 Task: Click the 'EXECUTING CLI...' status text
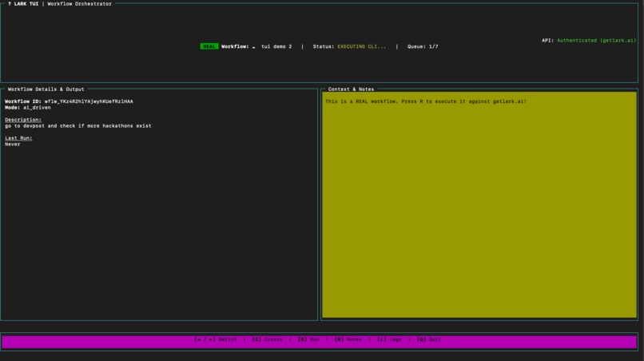(362, 46)
